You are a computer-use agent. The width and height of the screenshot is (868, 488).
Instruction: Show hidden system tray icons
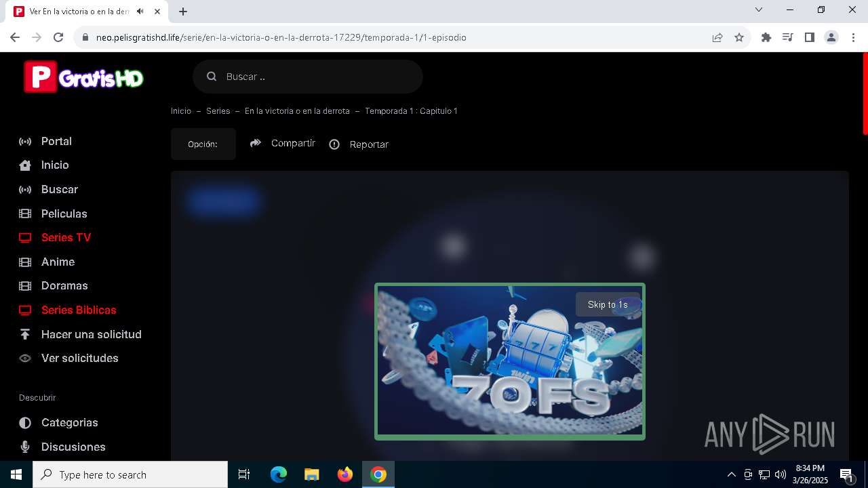click(x=731, y=474)
